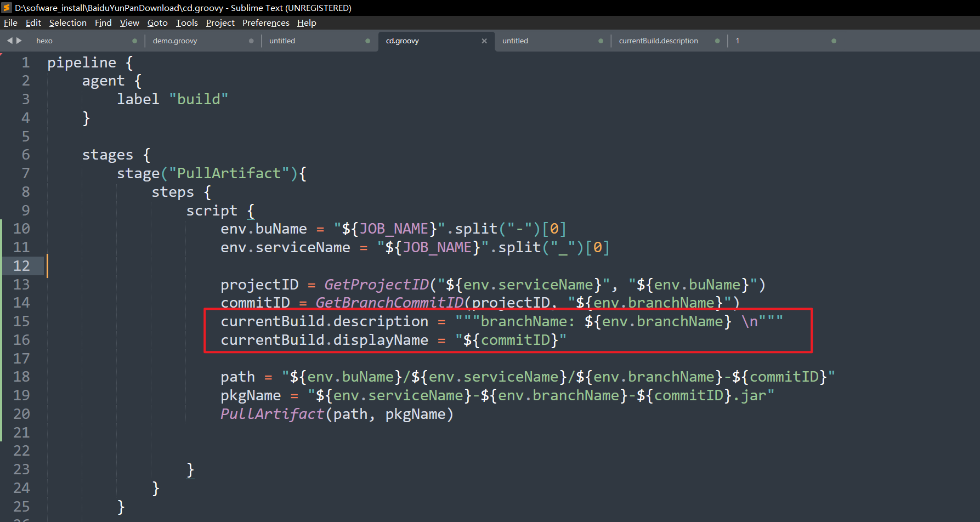This screenshot has width=980, height=522.
Task: Click the word pipeline on line 1
Action: (x=82, y=63)
